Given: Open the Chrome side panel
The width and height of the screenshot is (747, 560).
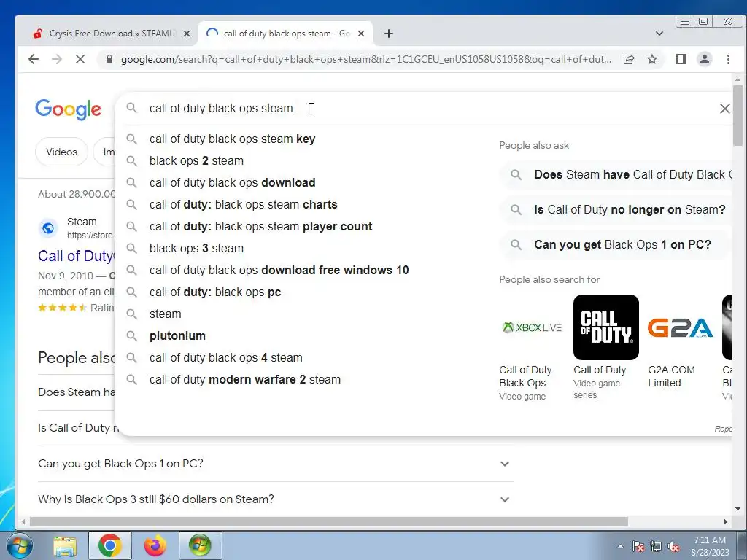Looking at the screenshot, I should coord(681,59).
